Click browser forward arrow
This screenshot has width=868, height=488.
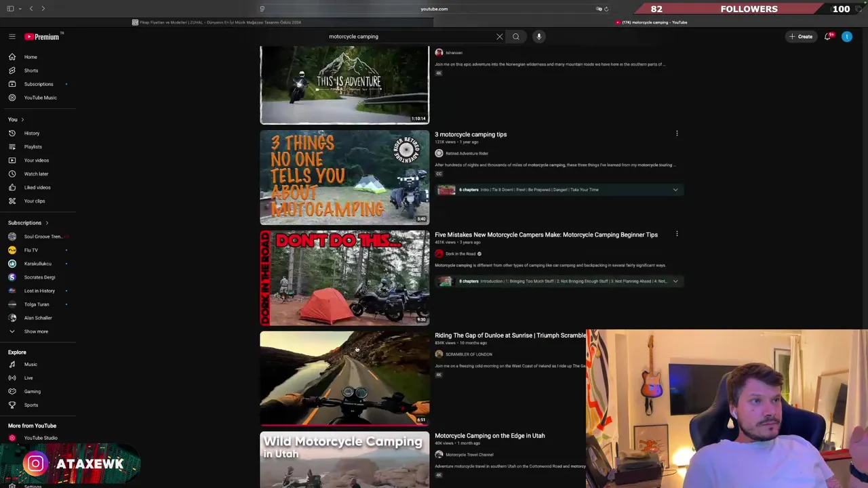pyautogui.click(x=43, y=9)
